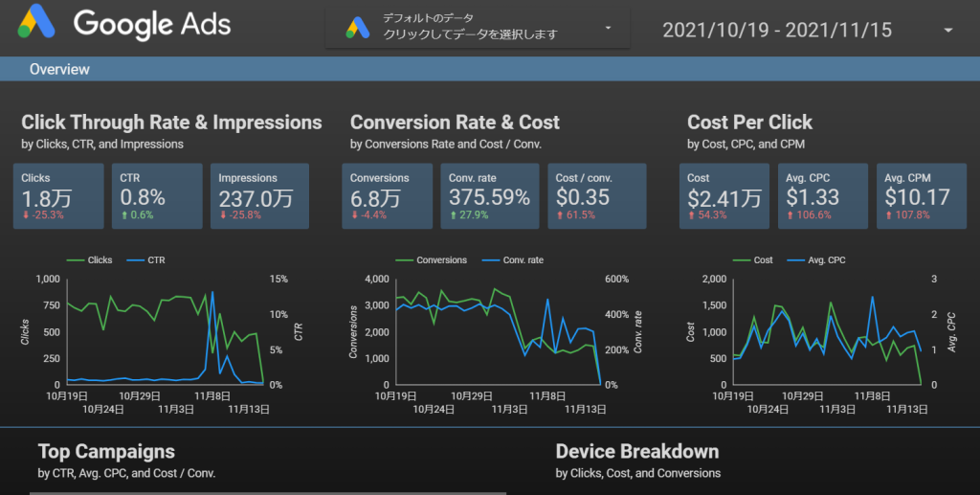This screenshot has height=495, width=980.
Task: Expand the date range dropdown arrow
Action: click(x=948, y=30)
